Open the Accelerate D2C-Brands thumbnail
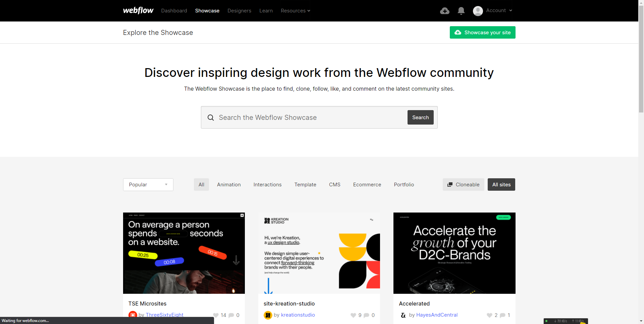 point(454,253)
